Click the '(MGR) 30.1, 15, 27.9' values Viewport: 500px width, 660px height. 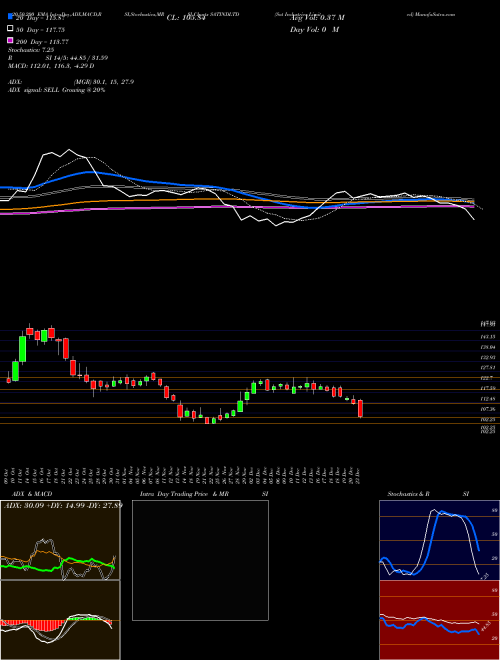point(104,82)
